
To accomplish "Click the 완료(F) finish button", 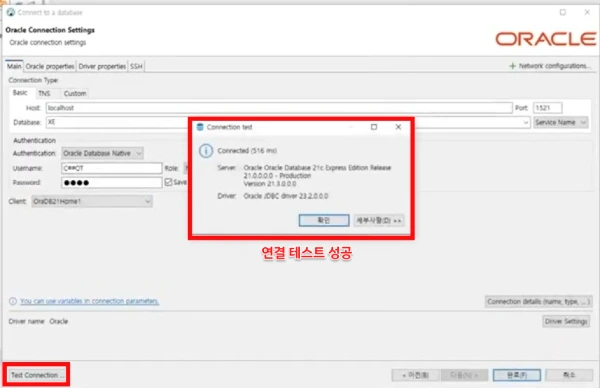I will pos(517,375).
